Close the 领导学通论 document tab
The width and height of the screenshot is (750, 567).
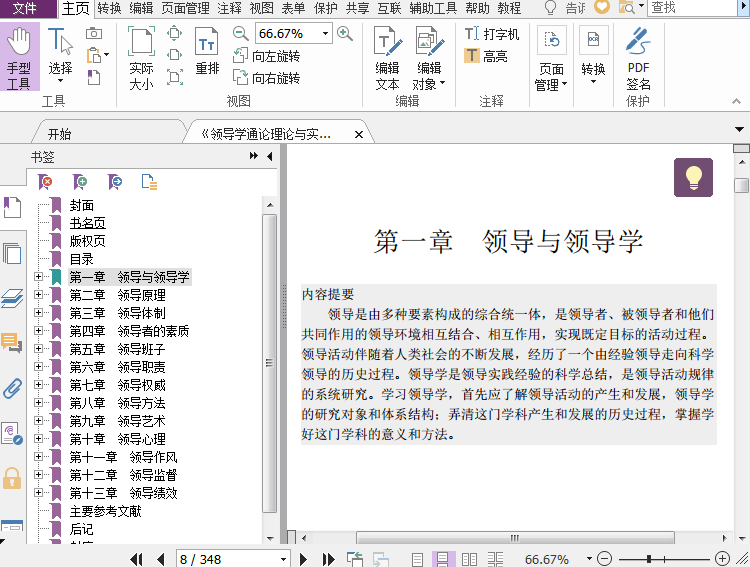point(359,134)
